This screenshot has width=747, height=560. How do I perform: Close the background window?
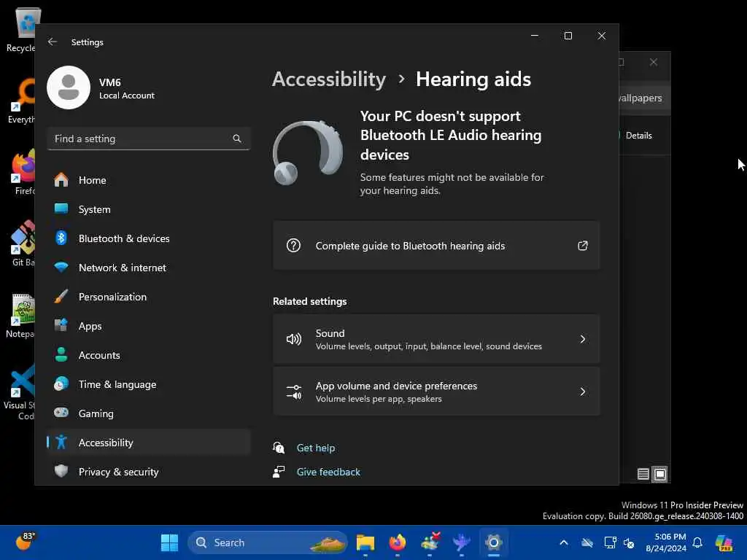coord(654,62)
